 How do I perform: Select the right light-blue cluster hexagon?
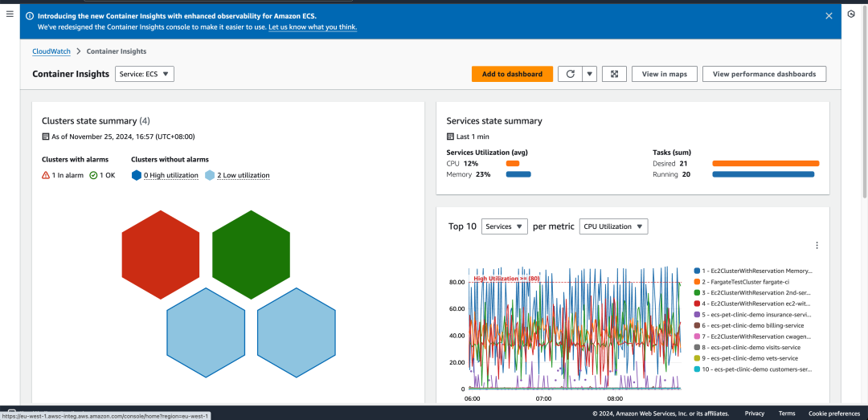(296, 332)
